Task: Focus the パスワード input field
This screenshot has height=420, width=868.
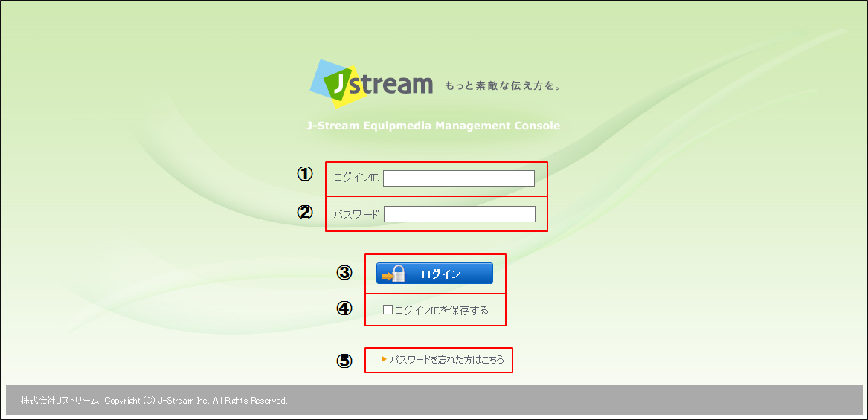Action: coord(459,214)
